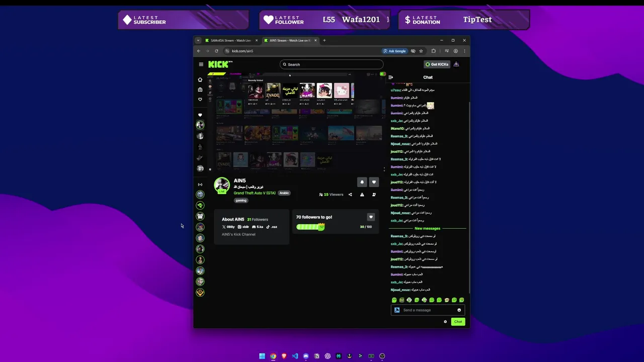Open Chrome three-dot menu
This screenshot has height=362, width=644.
[464, 51]
